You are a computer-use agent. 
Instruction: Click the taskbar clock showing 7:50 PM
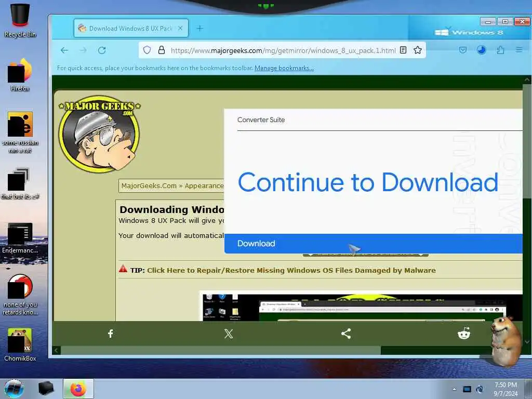tap(506, 389)
